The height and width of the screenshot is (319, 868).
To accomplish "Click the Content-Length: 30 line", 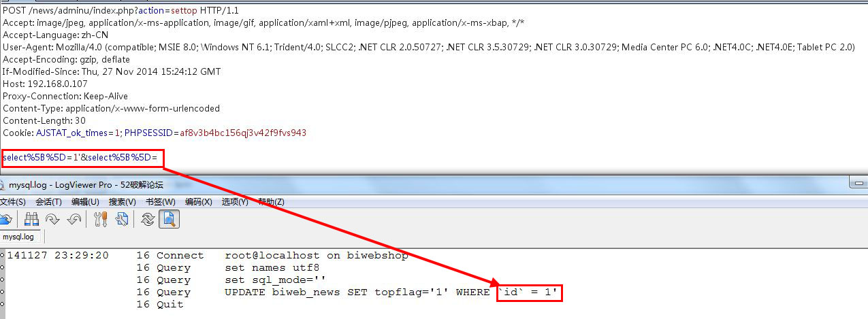I will [44, 120].
